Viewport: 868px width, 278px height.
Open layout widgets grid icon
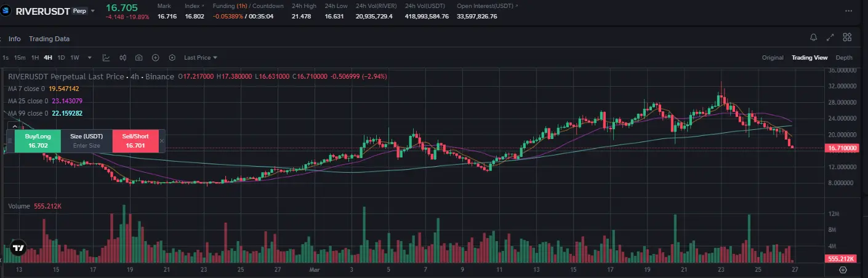(847, 38)
